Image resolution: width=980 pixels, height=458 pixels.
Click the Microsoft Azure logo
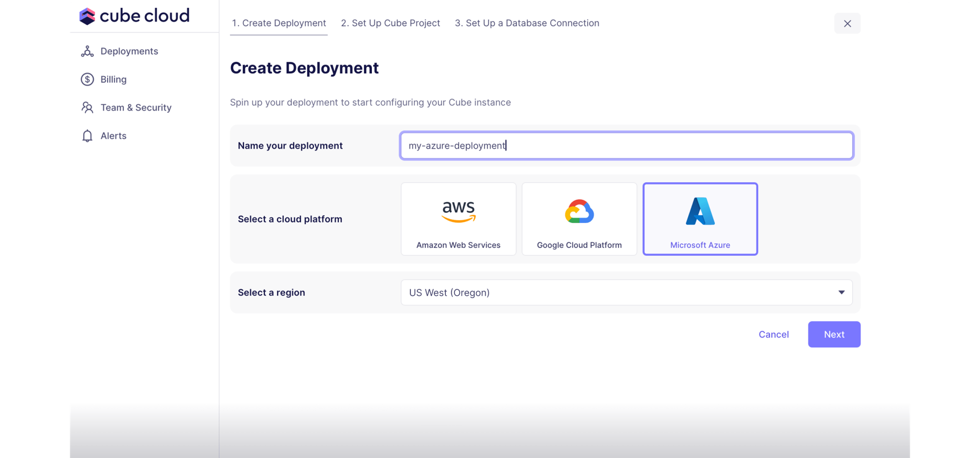[700, 211]
